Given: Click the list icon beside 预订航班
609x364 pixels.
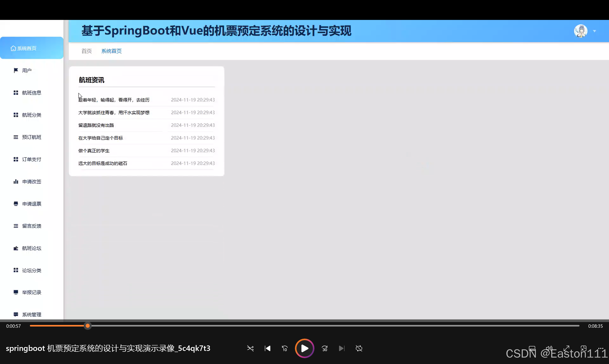Looking at the screenshot, I should (16, 137).
